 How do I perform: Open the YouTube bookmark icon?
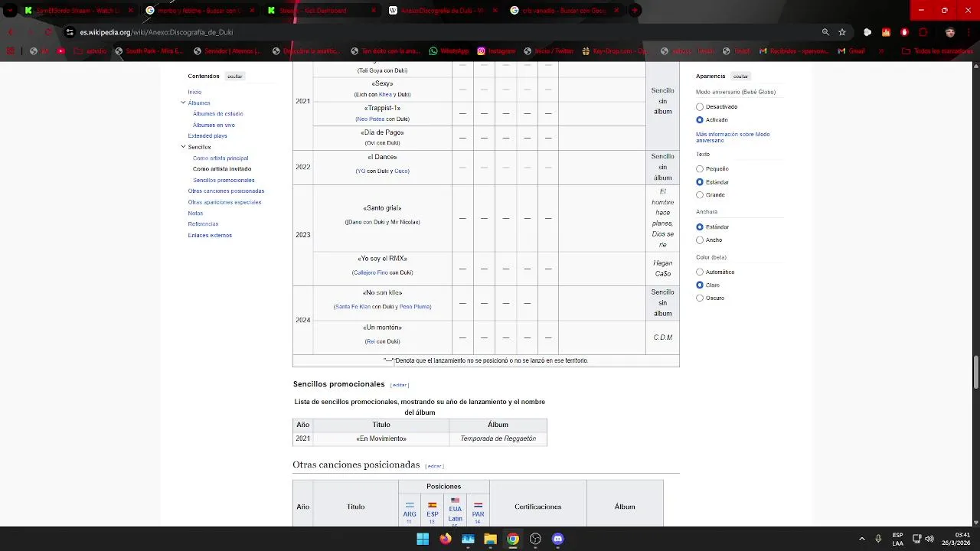[x=61, y=51]
